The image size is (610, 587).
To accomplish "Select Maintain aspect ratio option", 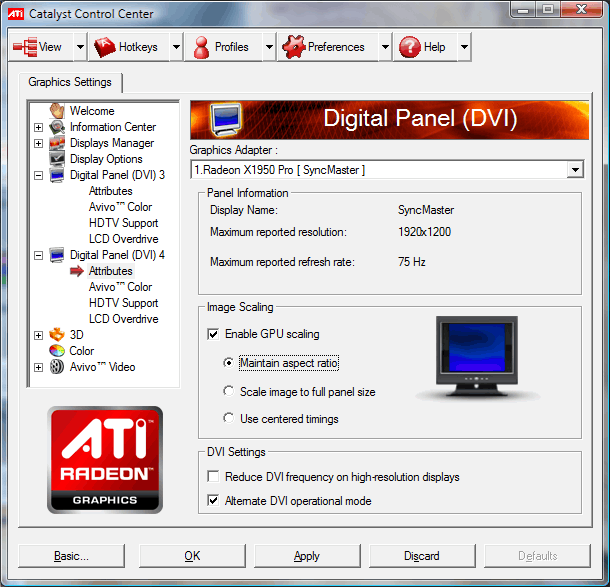I will click(228, 363).
